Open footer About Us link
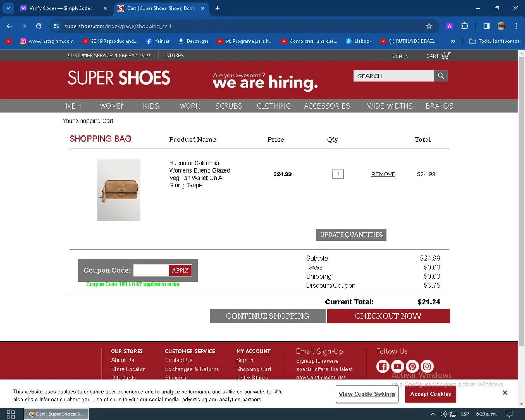 pos(122,360)
